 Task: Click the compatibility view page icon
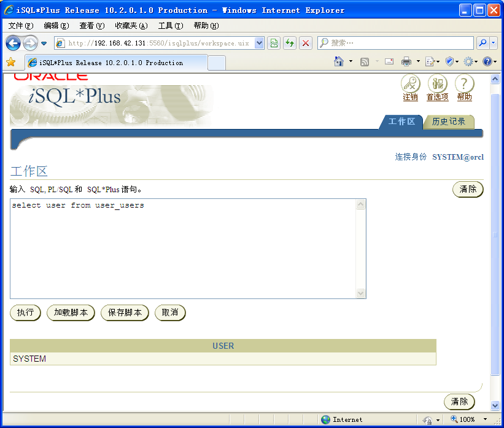pos(274,43)
